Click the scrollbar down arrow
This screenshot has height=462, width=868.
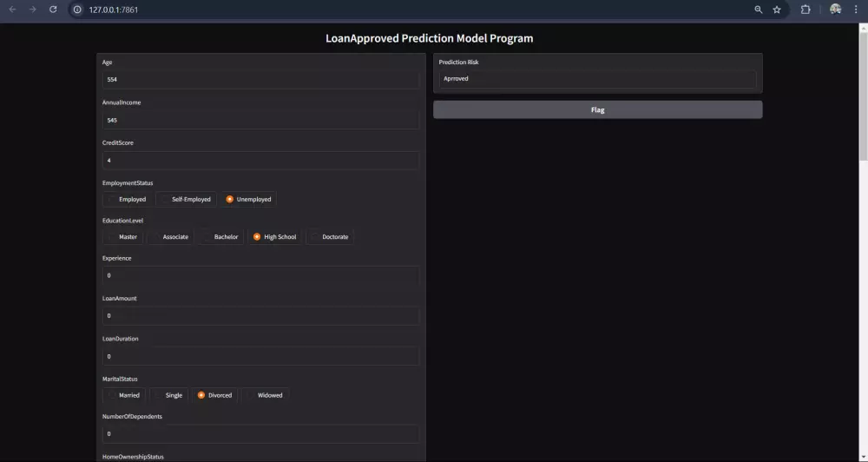(x=863, y=457)
